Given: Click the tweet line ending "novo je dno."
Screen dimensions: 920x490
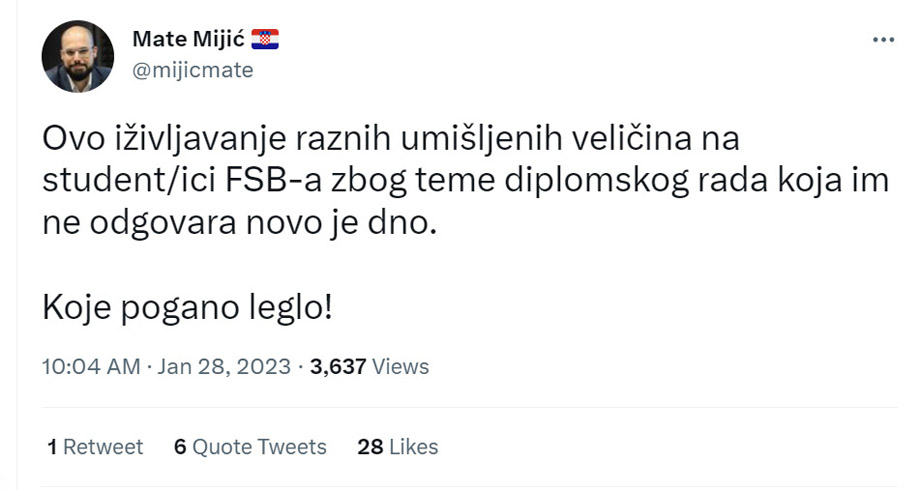Looking at the screenshot, I should tap(240, 223).
